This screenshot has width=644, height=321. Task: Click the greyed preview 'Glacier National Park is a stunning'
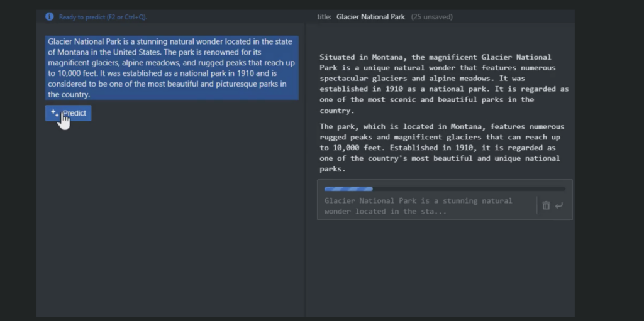(418, 206)
